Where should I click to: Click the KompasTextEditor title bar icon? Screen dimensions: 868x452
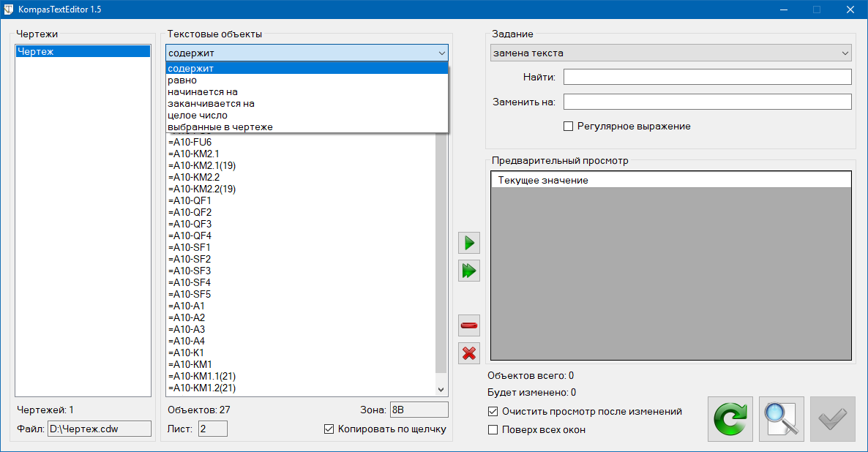pyautogui.click(x=10, y=10)
